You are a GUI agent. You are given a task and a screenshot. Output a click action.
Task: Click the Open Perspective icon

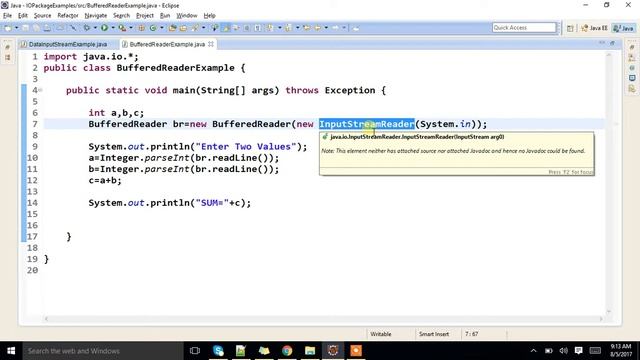point(570,28)
